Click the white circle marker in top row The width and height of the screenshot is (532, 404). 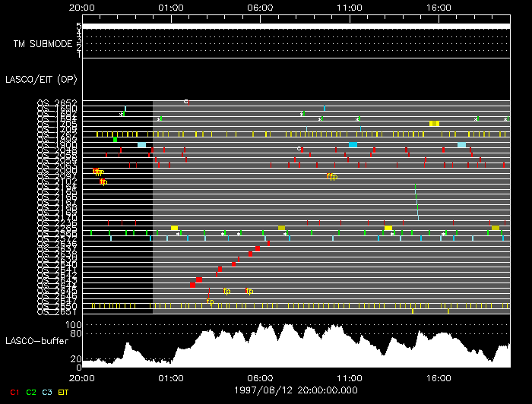tap(185, 101)
